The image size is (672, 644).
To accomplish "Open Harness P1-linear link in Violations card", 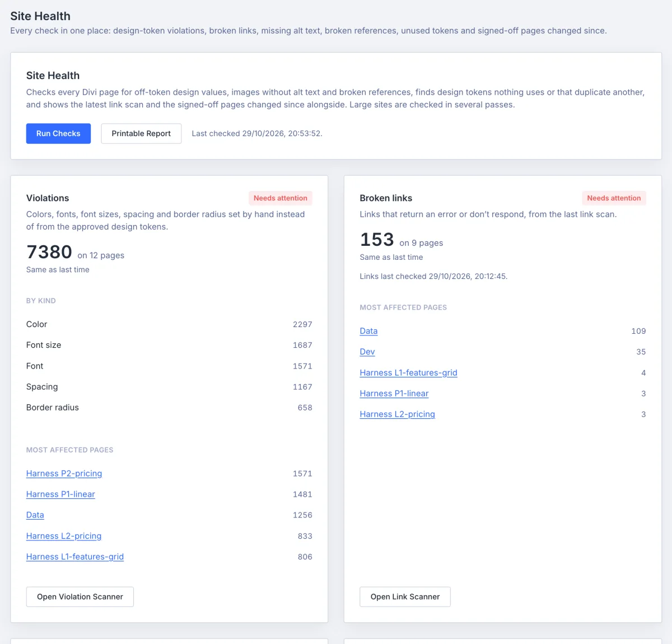I will click(60, 494).
